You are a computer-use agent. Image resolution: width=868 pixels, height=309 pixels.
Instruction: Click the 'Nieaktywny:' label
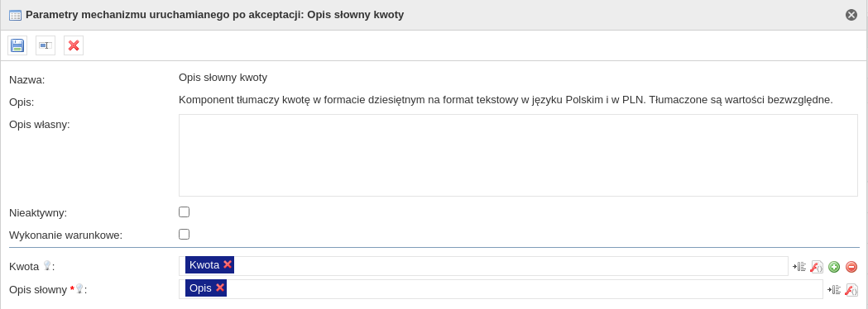(38, 212)
